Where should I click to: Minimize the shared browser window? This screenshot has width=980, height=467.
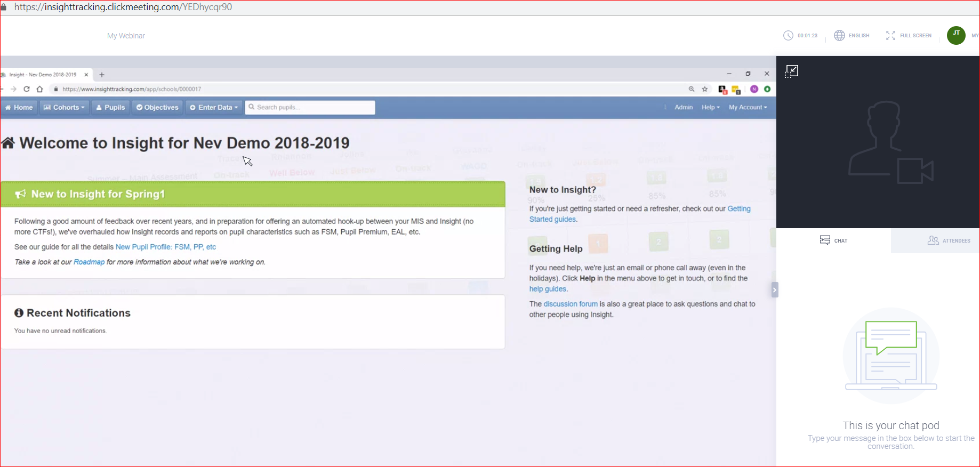[729, 74]
